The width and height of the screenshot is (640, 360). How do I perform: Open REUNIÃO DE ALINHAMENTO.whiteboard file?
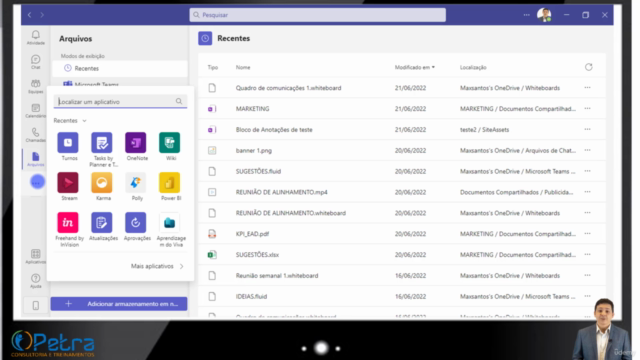(x=291, y=213)
